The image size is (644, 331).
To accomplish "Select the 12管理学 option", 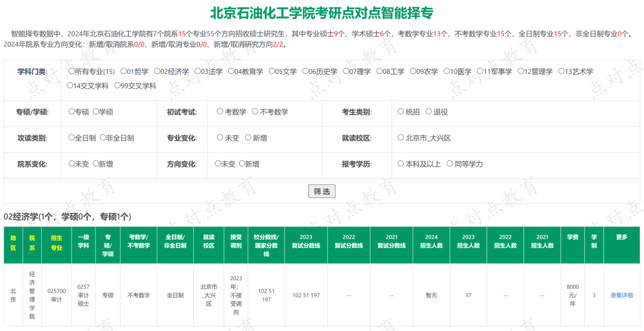I will coord(521,72).
